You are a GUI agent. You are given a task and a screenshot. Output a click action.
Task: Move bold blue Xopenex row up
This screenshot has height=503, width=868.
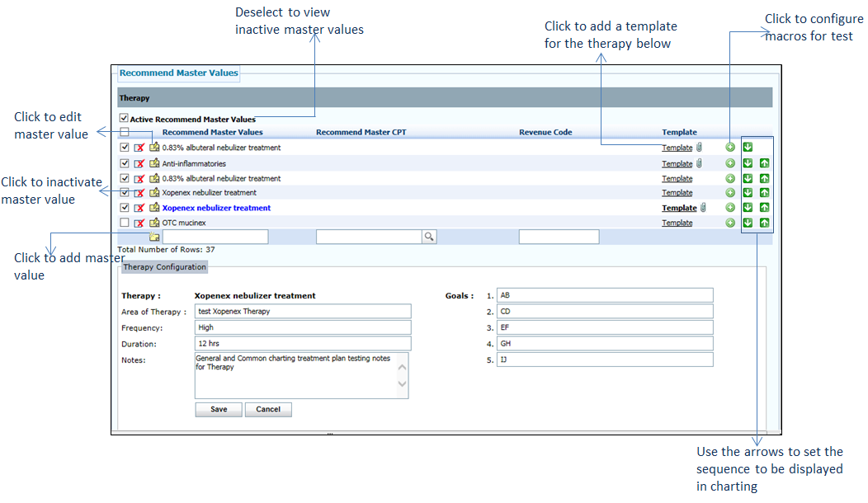tap(765, 208)
